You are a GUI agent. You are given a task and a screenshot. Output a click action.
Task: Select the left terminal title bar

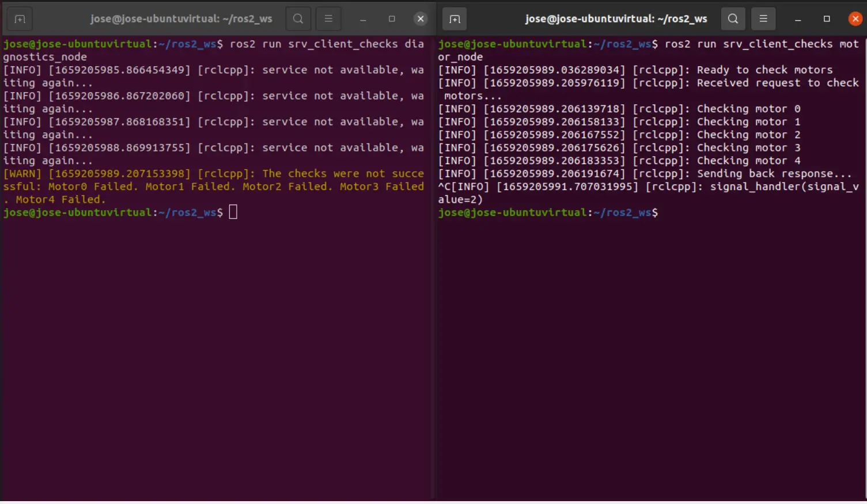[x=181, y=18]
